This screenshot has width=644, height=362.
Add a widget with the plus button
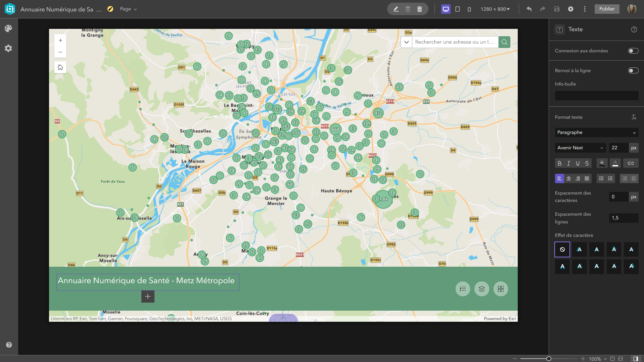point(148,297)
